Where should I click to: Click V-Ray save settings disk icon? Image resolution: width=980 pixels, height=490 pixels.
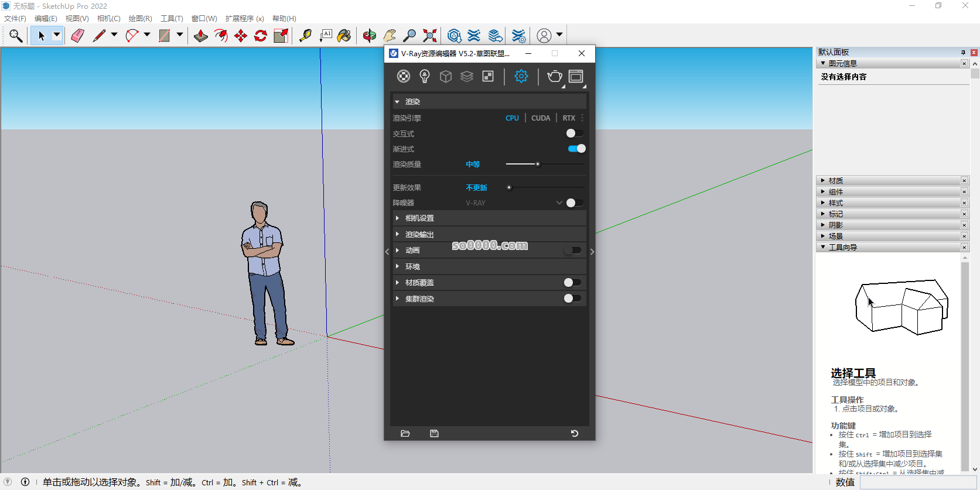pos(434,433)
